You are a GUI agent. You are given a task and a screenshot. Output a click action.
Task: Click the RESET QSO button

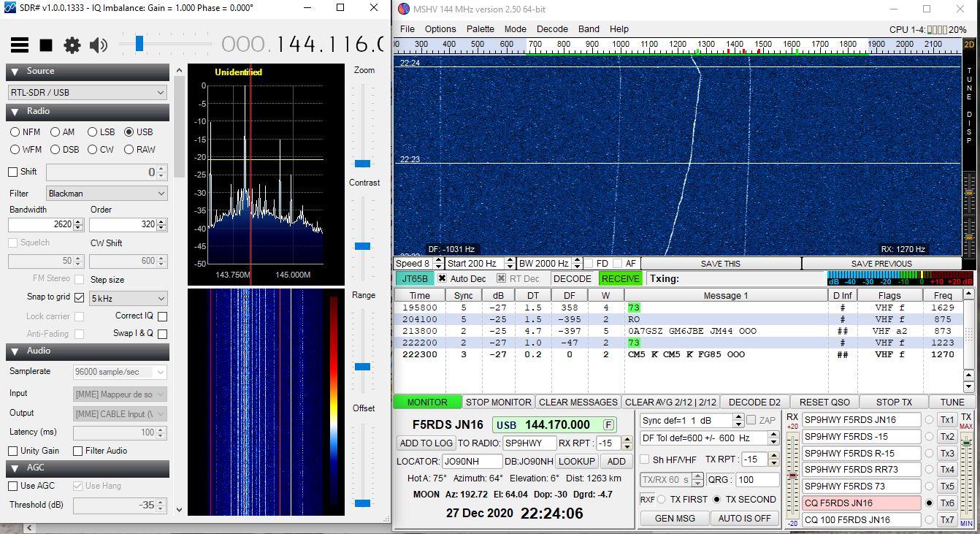pyautogui.click(x=824, y=402)
